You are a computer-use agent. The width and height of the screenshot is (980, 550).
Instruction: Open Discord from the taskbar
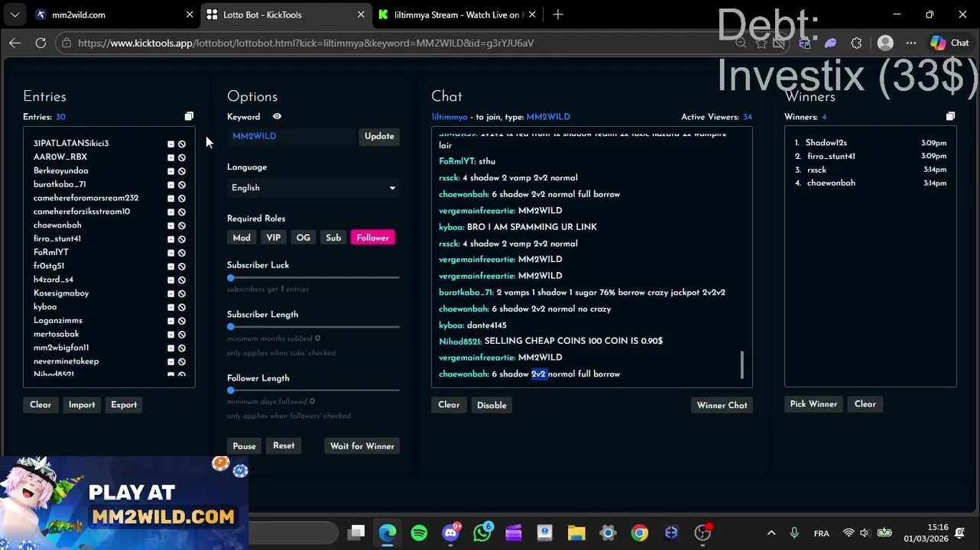(x=451, y=533)
